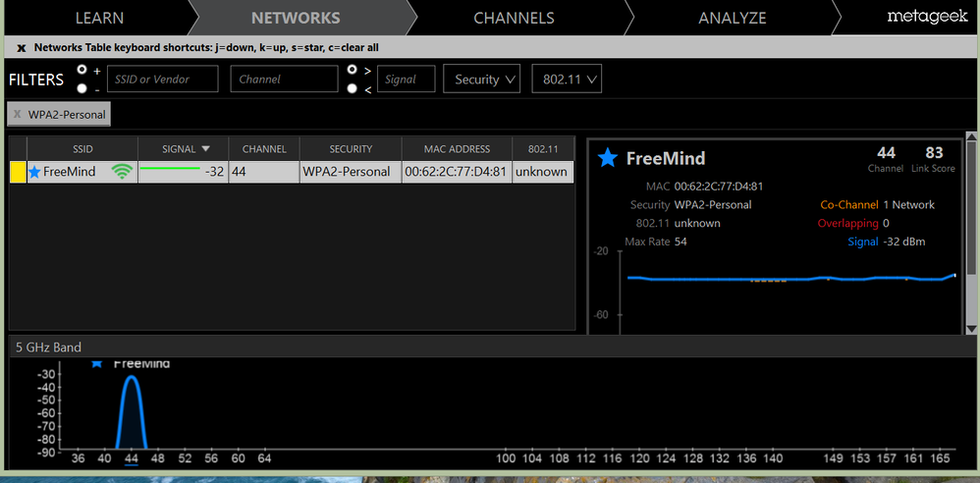This screenshot has width=980, height=483.
Task: Sort by SECURITY column header
Action: (x=351, y=149)
